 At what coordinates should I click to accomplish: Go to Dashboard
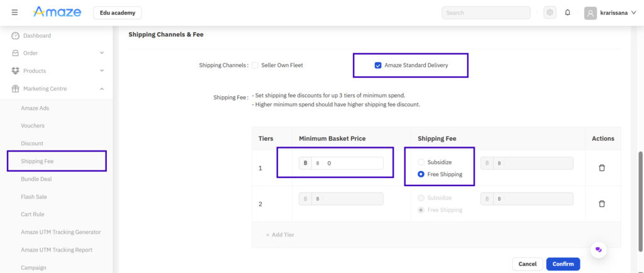point(37,36)
